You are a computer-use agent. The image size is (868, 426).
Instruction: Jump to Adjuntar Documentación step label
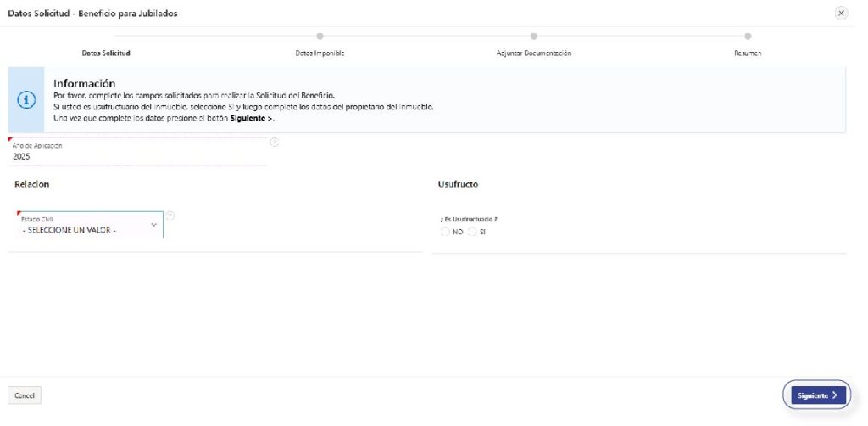534,53
